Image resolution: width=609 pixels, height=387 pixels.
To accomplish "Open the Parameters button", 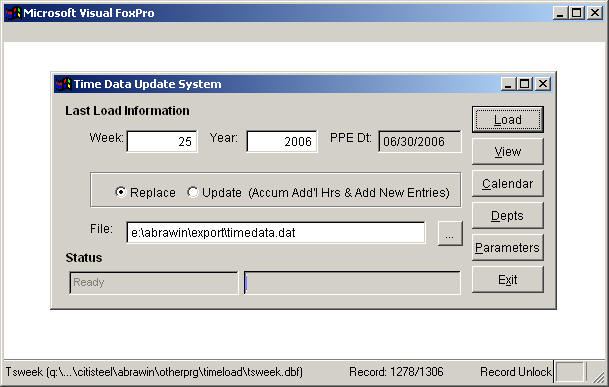I will (x=508, y=248).
